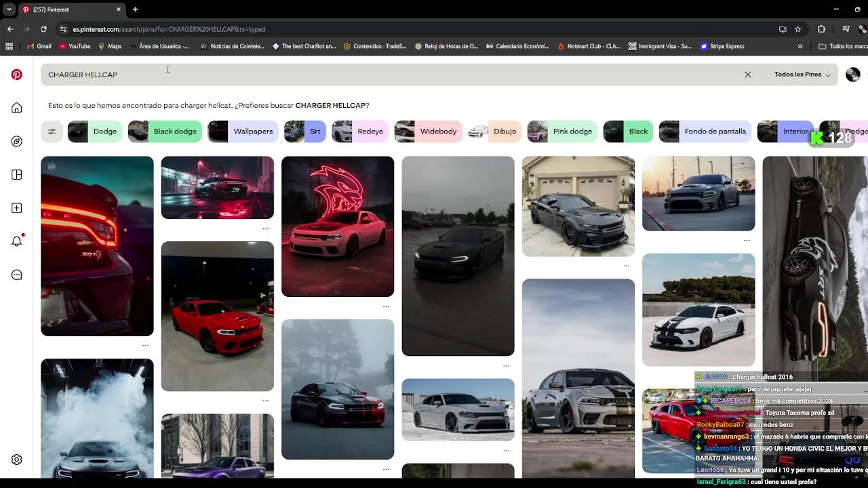Select the Srt filter chip

305,131
